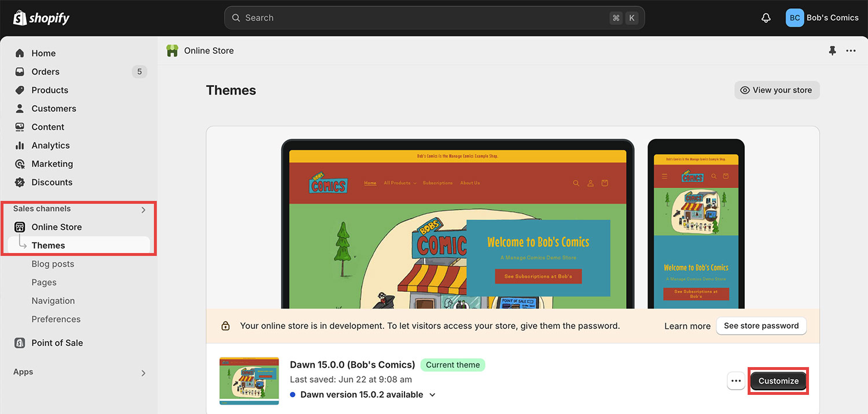This screenshot has width=868, height=414.
Task: Open the theme actions three-dot button
Action: click(x=736, y=381)
